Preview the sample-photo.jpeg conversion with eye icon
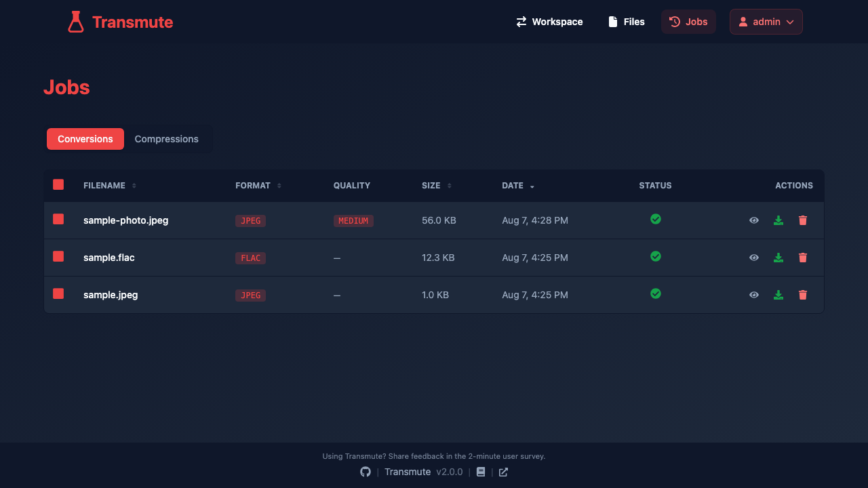This screenshot has width=868, height=488. click(754, 220)
